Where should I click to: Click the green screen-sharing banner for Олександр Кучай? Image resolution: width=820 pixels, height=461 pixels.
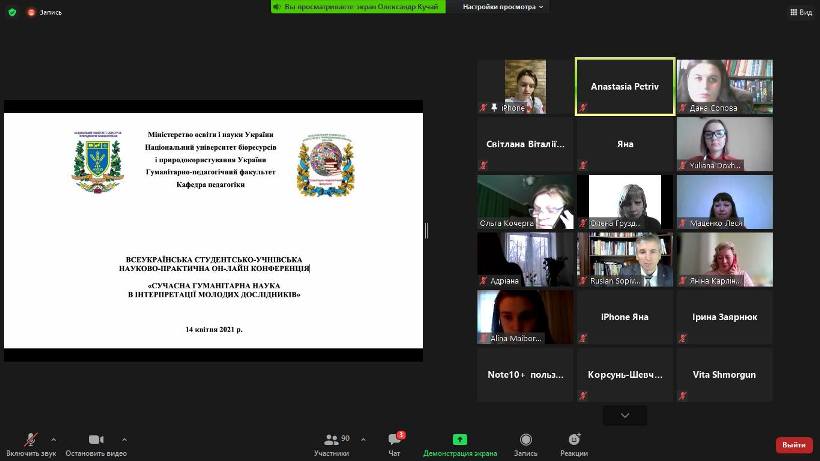click(358, 7)
